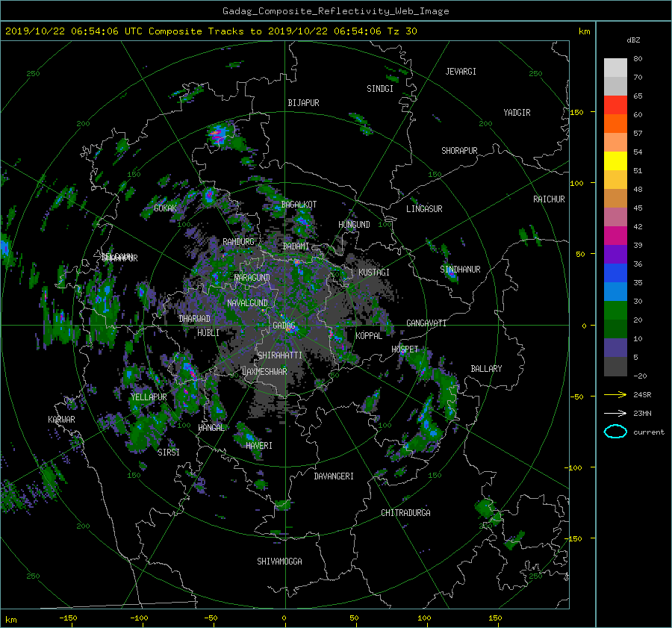
Task: Click the RAICHUR city label
Action: 549,199
